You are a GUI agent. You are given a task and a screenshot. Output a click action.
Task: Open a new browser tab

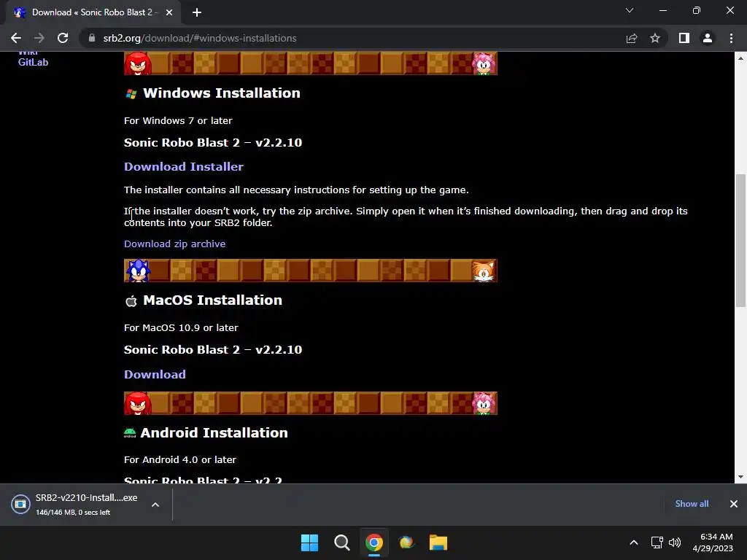pos(197,12)
